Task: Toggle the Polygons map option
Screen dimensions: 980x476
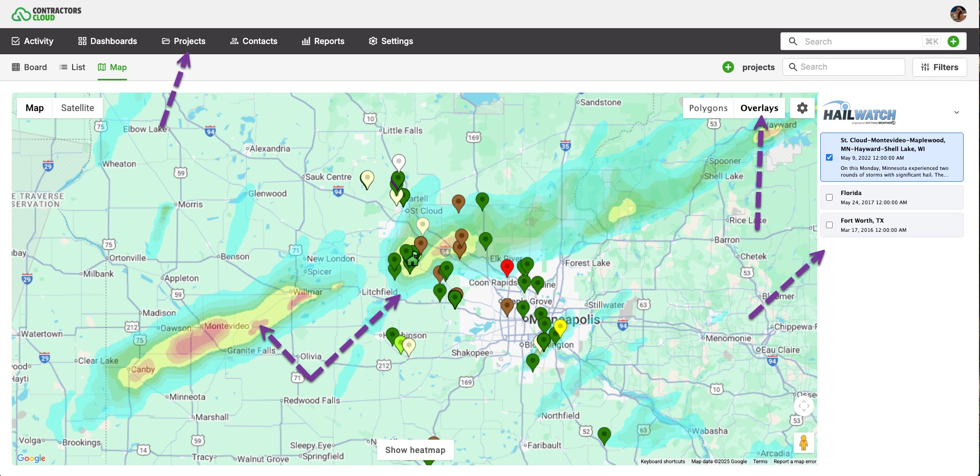Action: [708, 108]
